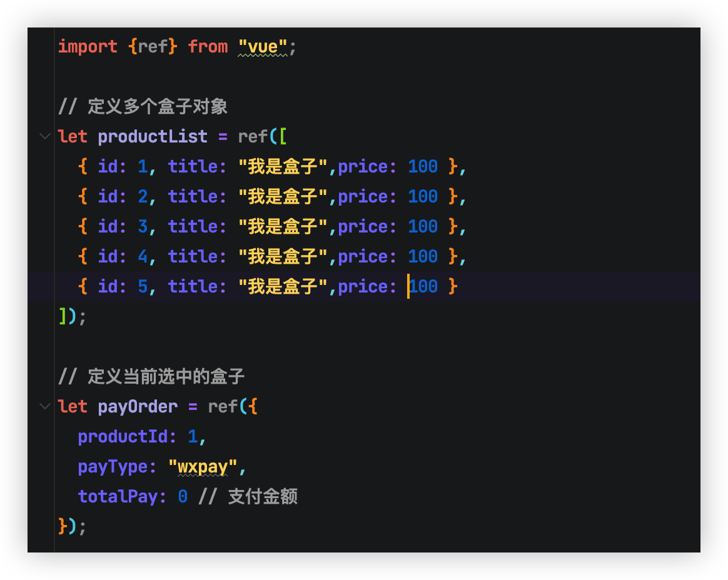Click the import keyword on first line

[x=88, y=47]
